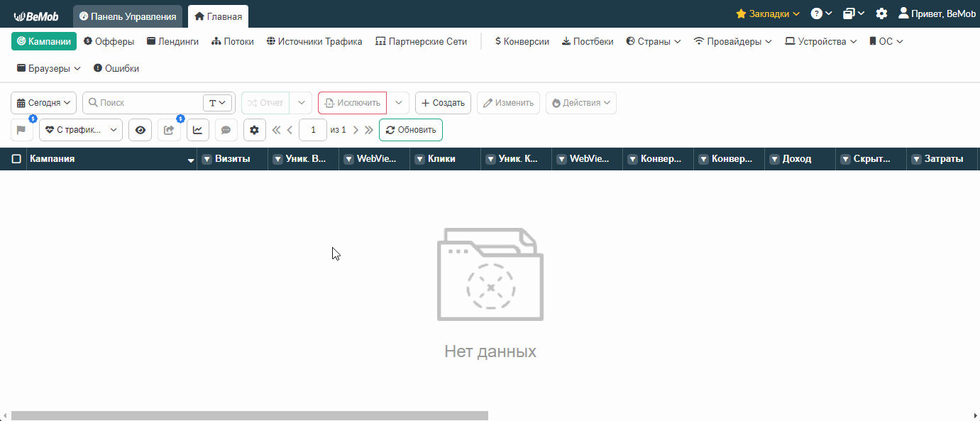980x421 pixels.
Task: Toggle the eye visibility button
Action: pos(140,130)
